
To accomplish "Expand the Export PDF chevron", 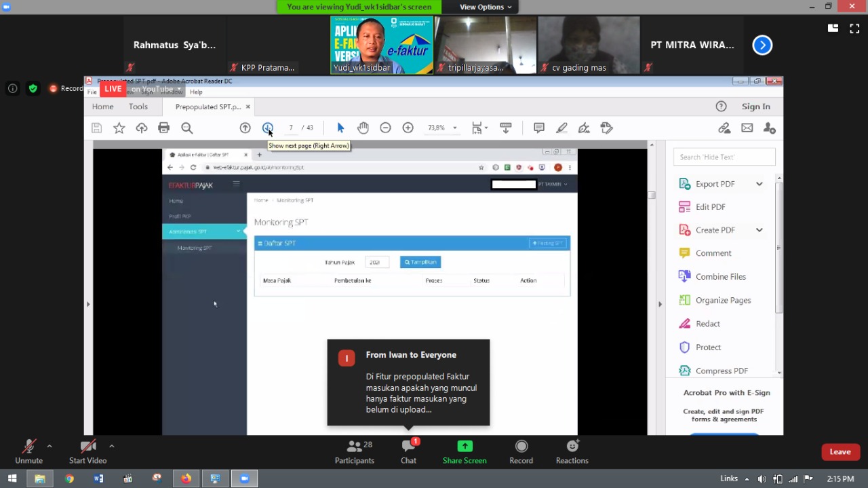I will tap(759, 184).
